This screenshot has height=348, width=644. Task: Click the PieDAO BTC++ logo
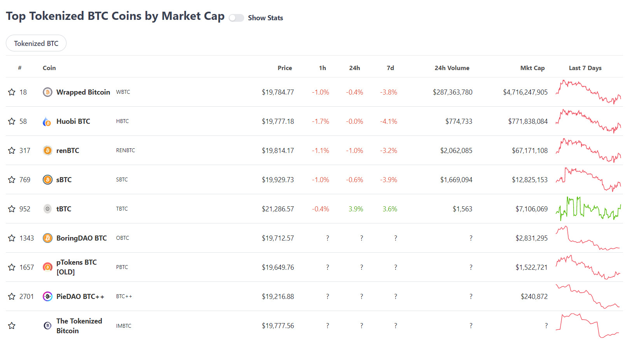pyautogui.click(x=47, y=297)
